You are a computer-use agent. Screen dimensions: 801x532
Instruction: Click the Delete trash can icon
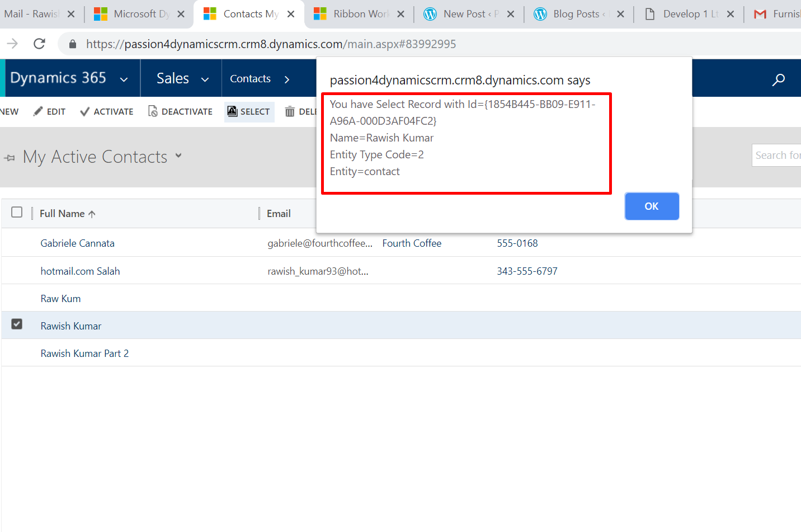coord(290,111)
